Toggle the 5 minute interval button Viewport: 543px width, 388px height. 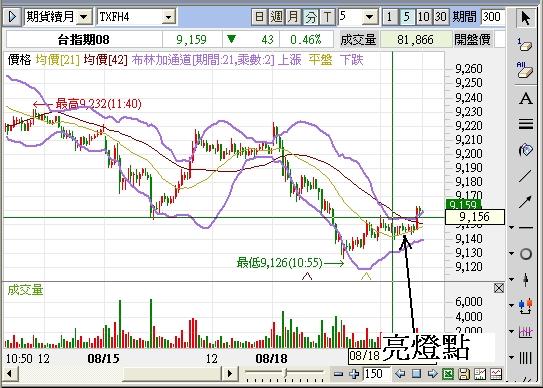(407, 17)
